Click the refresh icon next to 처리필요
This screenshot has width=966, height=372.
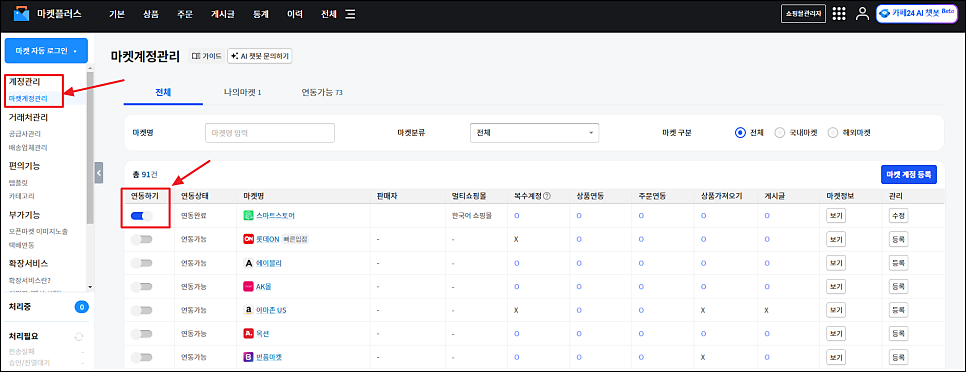[79, 336]
